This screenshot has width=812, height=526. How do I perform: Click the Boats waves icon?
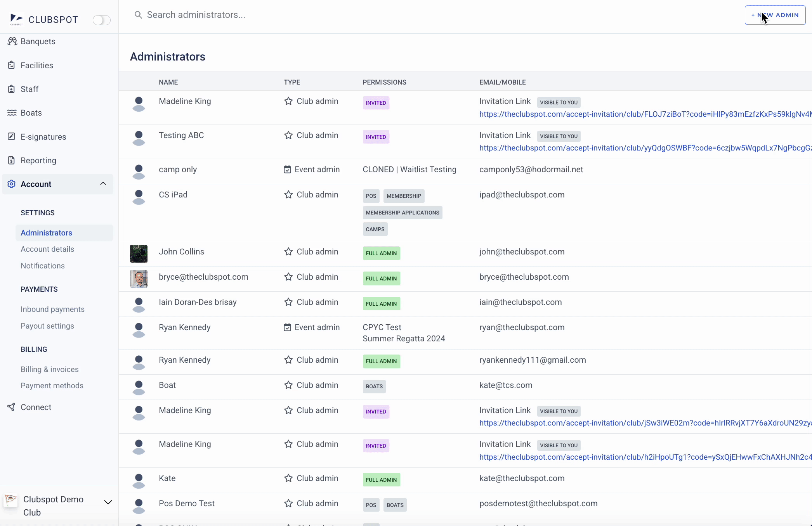click(12, 112)
